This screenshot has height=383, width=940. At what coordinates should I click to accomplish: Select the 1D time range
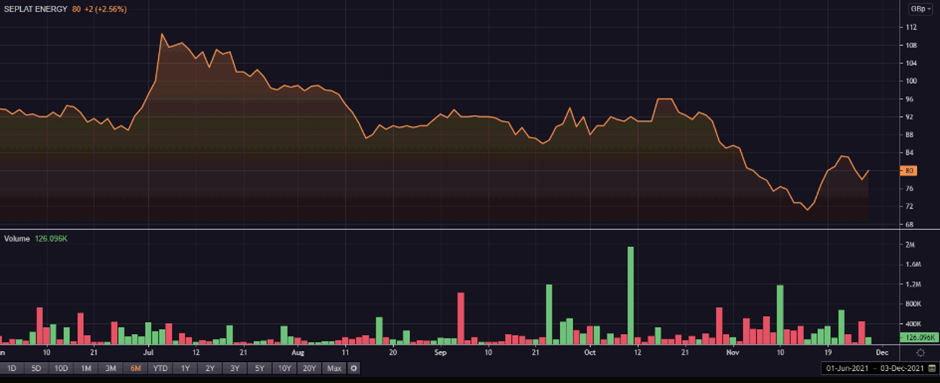click(x=12, y=368)
